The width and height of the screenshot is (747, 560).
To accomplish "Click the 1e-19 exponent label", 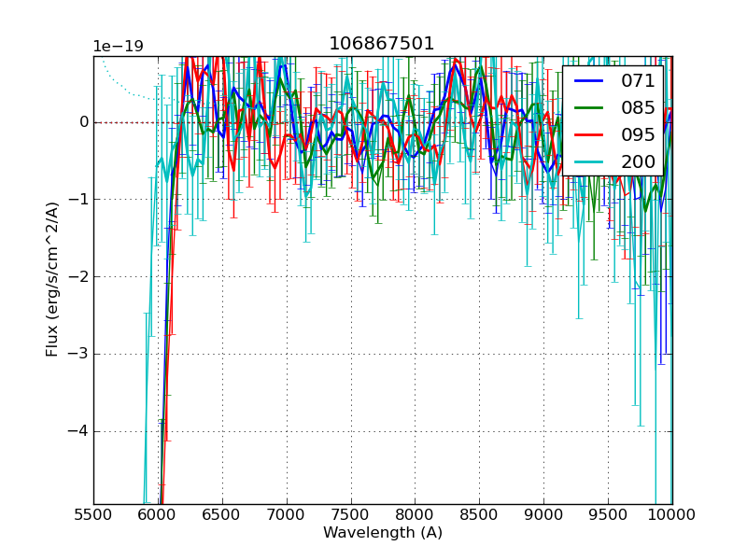I will [x=118, y=47].
